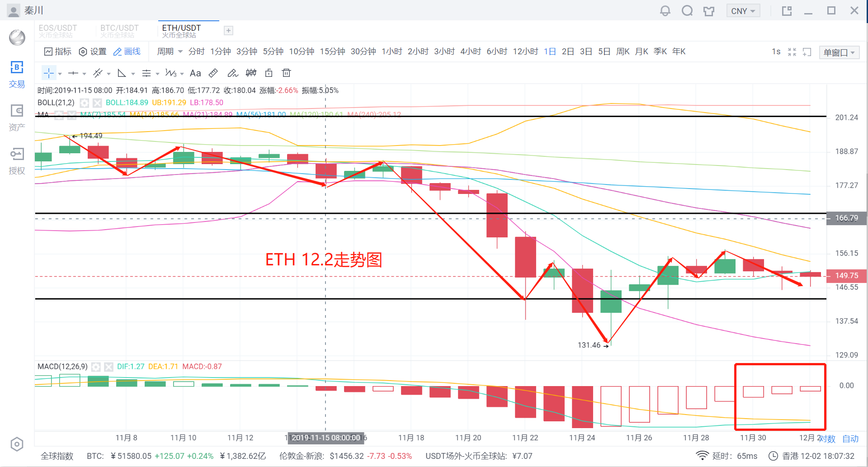
Task: Select the brush style pencil tool
Action: tap(232, 73)
